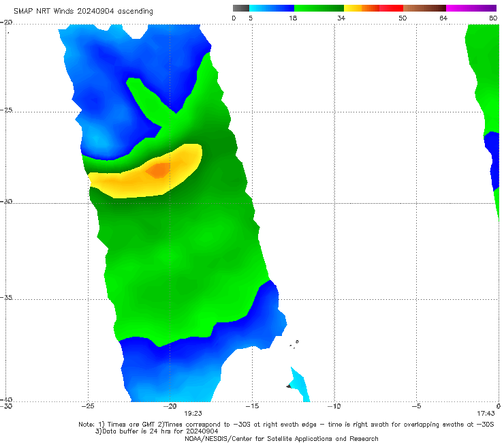Viewport: 504px width, 443px height.
Task: Pick the gray 0–5 colorbar segment
Action: pyautogui.click(x=241, y=8)
